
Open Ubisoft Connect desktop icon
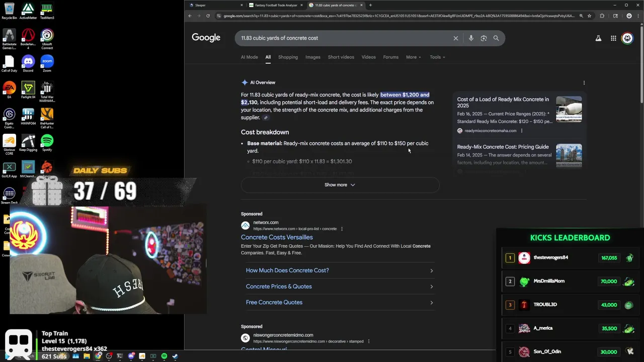(47, 38)
